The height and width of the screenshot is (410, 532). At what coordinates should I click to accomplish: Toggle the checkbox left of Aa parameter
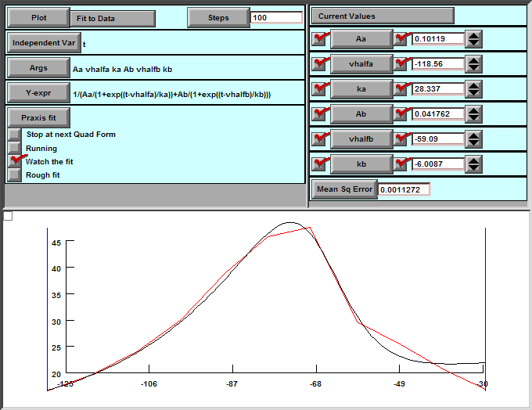click(x=319, y=39)
